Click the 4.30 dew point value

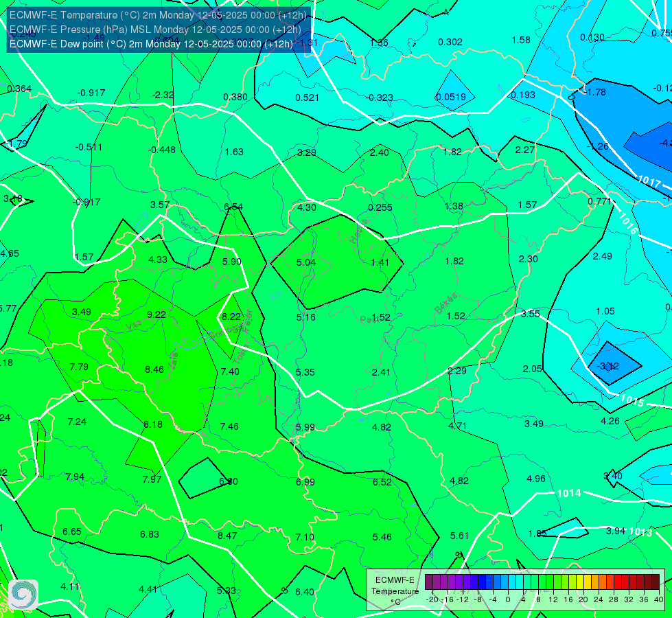coord(307,207)
